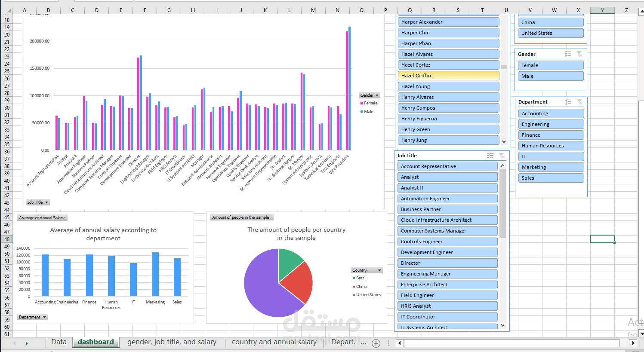Click the Job Title slicer scroll-down arrow
This screenshot has height=352, width=644.
tap(502, 325)
